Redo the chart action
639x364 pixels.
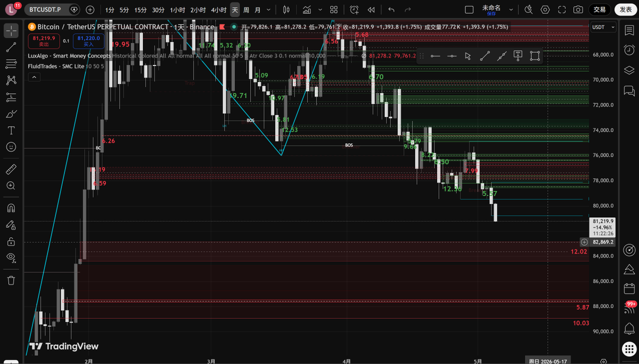click(x=408, y=10)
